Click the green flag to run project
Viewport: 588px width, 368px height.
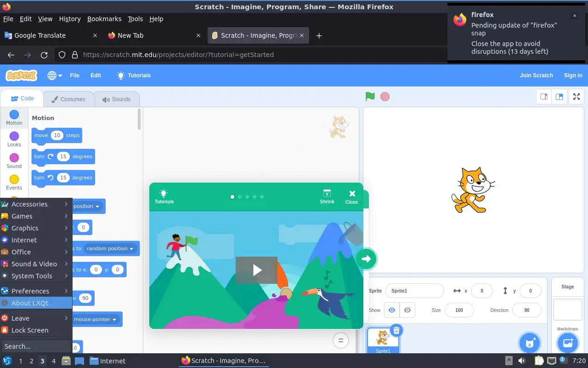pos(370,97)
